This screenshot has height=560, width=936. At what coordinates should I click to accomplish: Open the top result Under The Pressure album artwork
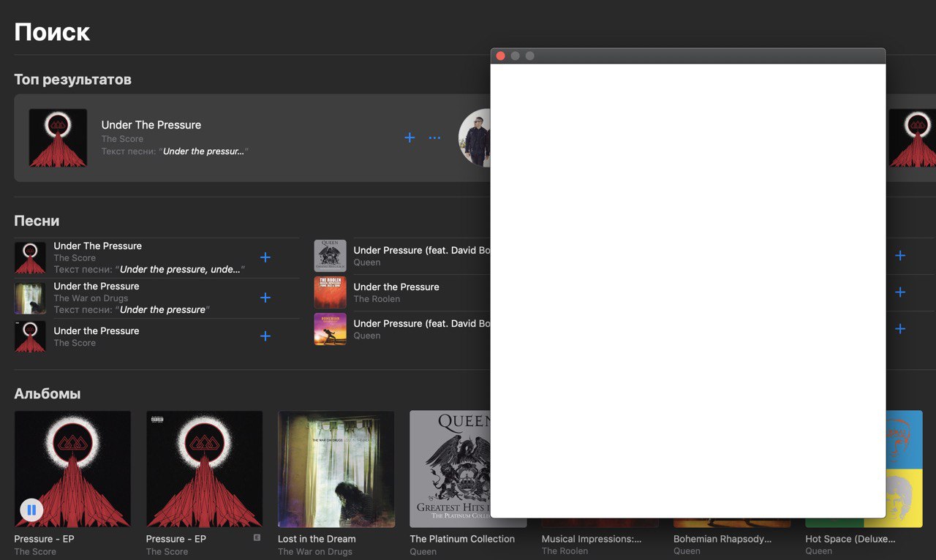pyautogui.click(x=58, y=137)
